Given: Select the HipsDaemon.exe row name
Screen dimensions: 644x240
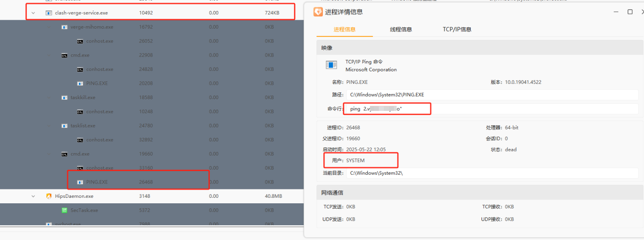Looking at the screenshot, I should click(74, 196).
